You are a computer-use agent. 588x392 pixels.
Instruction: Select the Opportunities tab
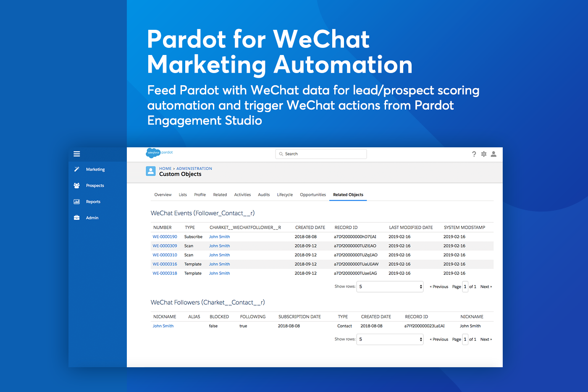point(313,195)
